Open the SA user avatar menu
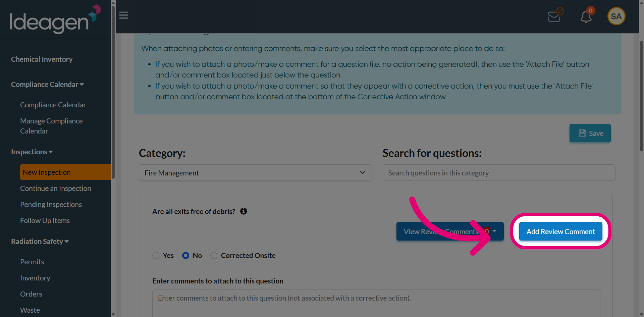Viewport: 644px width, 317px height. point(616,16)
